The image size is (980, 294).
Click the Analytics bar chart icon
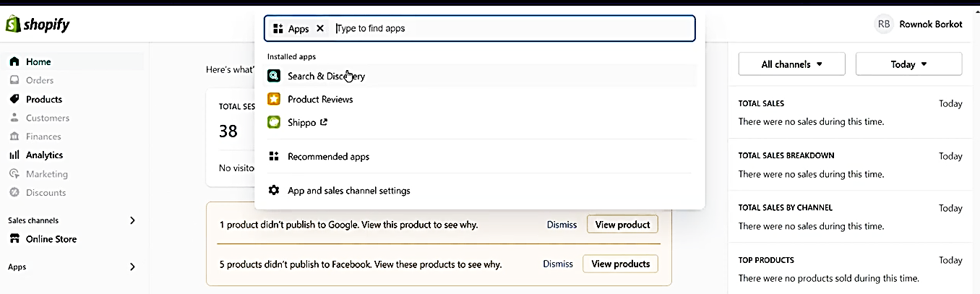point(14,155)
